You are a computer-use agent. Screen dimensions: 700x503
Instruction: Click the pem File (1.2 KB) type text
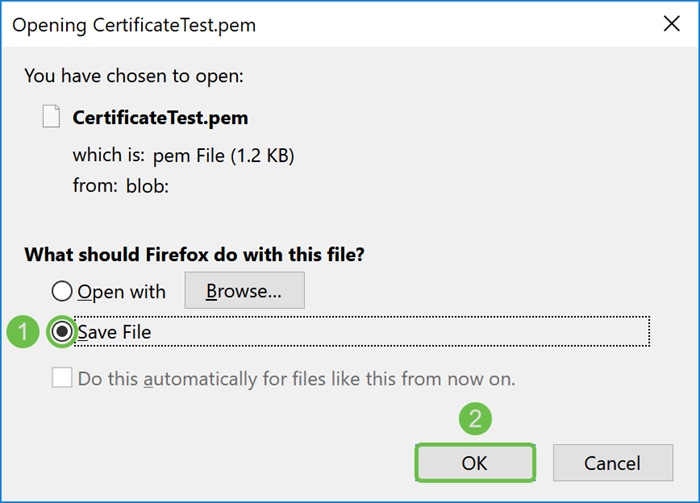pos(224,156)
